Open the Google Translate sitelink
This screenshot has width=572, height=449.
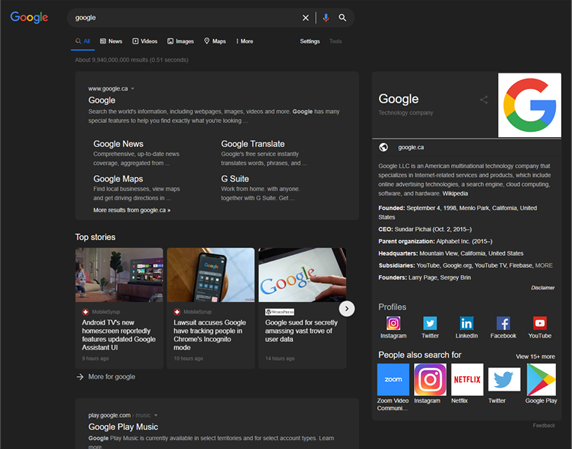coord(253,144)
